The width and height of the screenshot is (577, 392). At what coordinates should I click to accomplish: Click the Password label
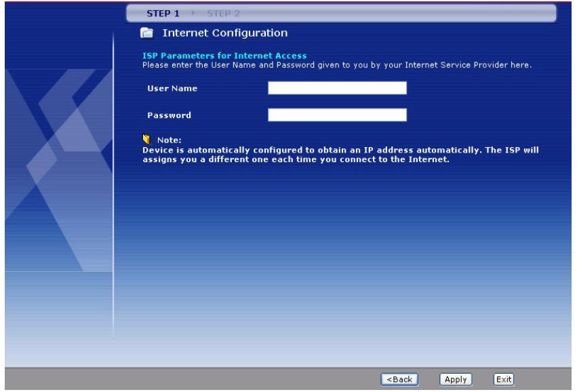[169, 115]
